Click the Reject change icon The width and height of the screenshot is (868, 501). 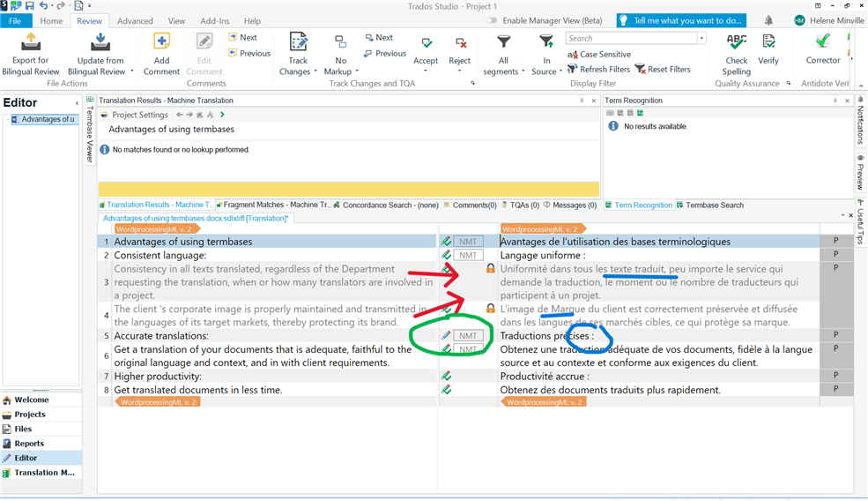(x=460, y=42)
